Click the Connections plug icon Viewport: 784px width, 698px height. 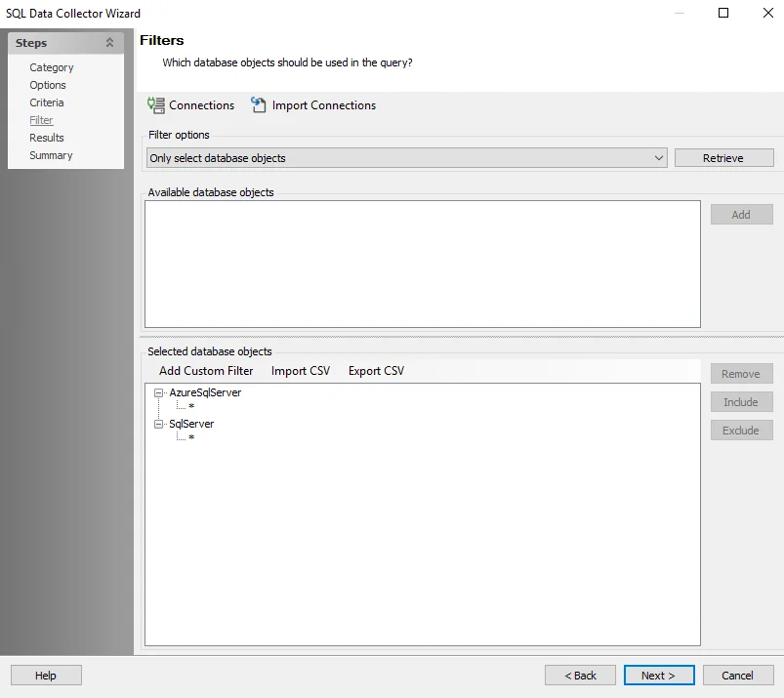[155, 105]
